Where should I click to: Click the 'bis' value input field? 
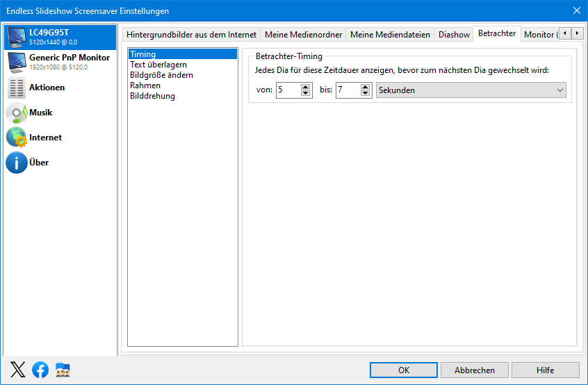click(348, 90)
